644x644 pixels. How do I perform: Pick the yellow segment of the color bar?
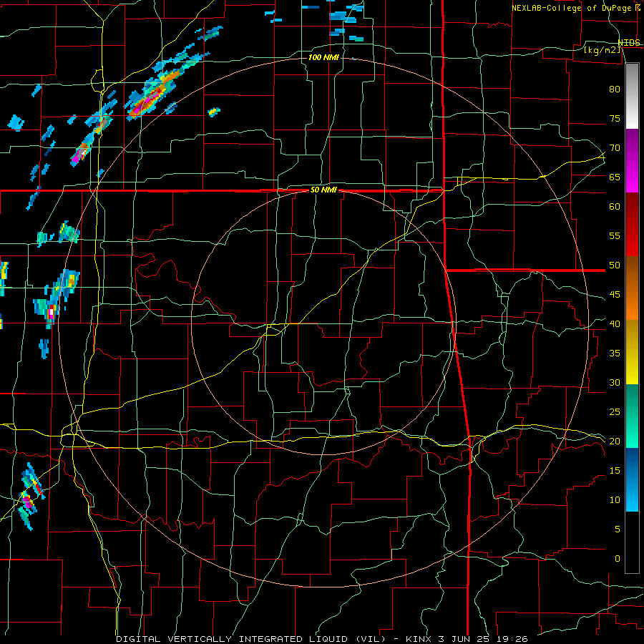click(x=632, y=352)
